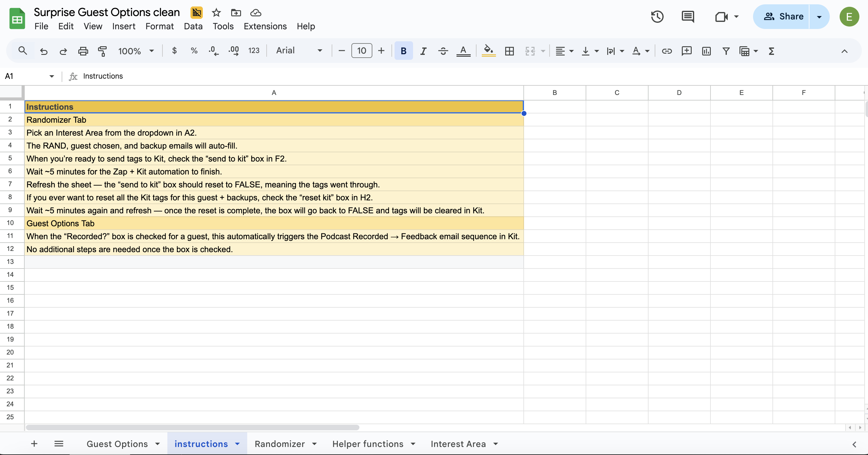The image size is (868, 455).
Task: Open version history clock icon
Action: (657, 17)
